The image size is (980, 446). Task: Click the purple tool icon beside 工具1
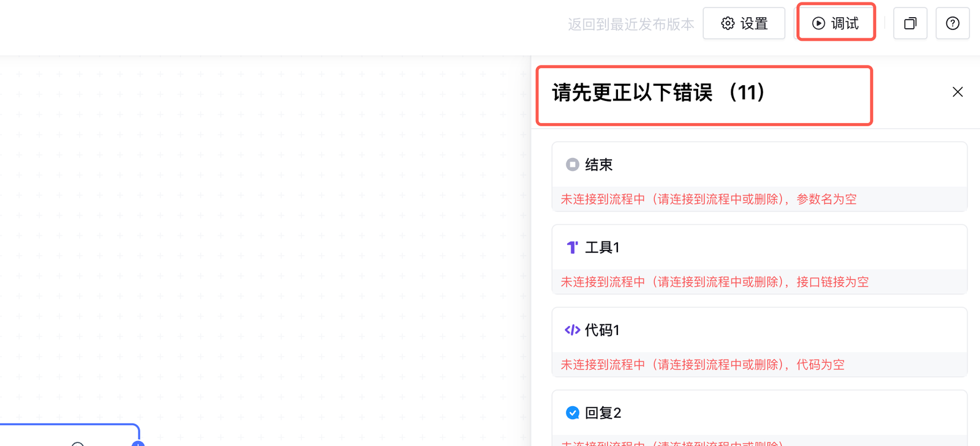click(572, 247)
